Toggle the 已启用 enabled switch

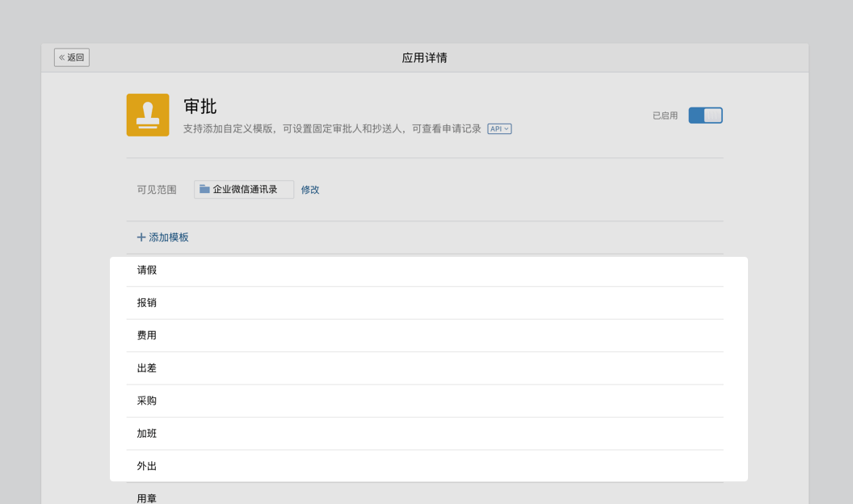(705, 115)
